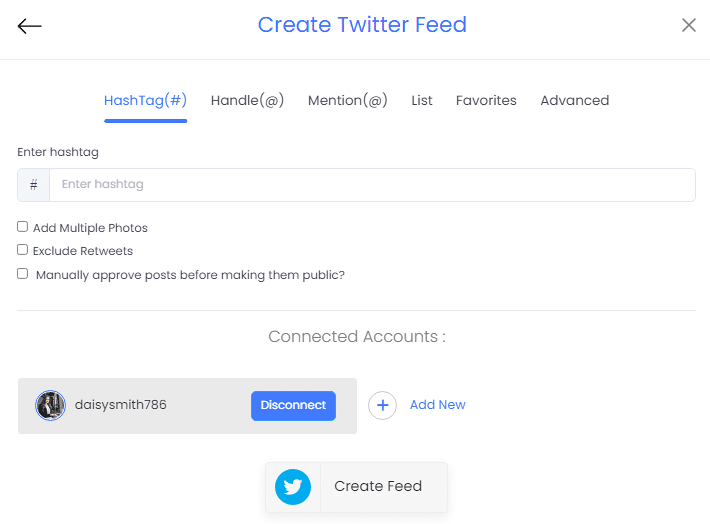Viewport: 710px width, 524px height.
Task: Click the daisysmith786 profile avatar
Action: point(50,405)
